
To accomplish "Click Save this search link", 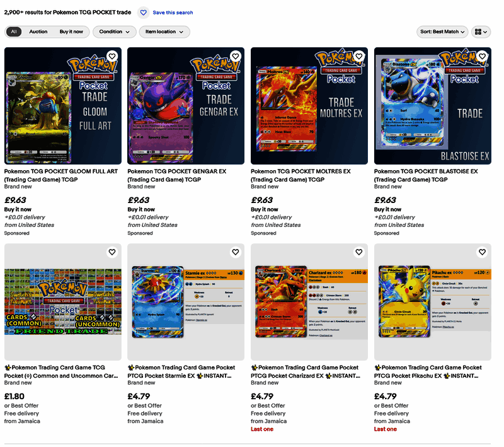I will 173,13.
